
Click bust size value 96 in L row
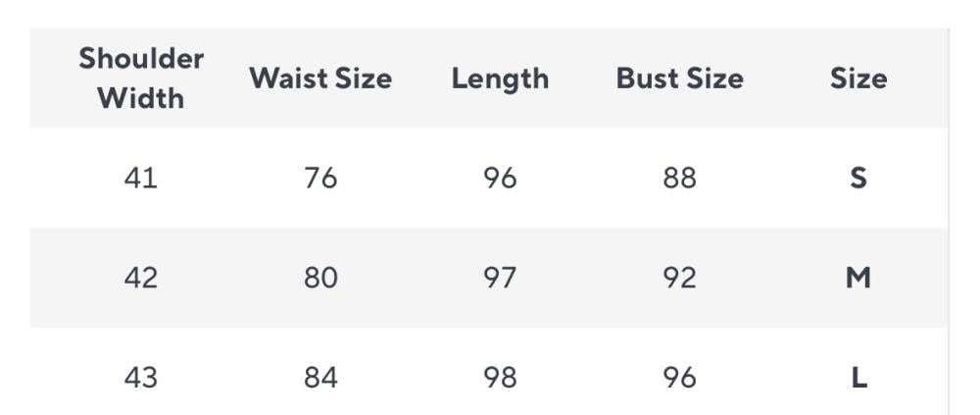pos(679,378)
